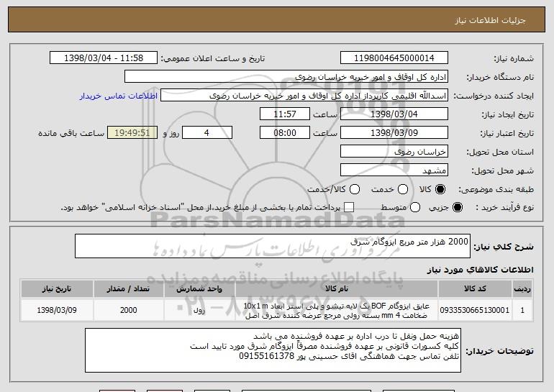The image size is (554, 392).
Task: Click the نام کالا column header
Action: tap(337, 289)
